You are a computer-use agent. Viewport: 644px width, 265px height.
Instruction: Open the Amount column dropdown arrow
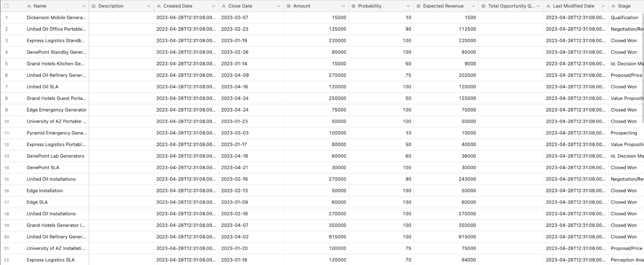point(343,6)
